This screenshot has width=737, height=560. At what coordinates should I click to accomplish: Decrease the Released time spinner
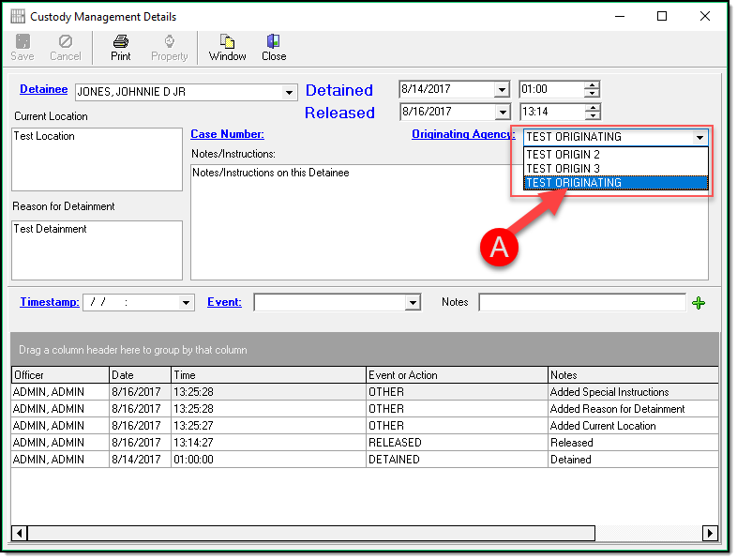592,116
